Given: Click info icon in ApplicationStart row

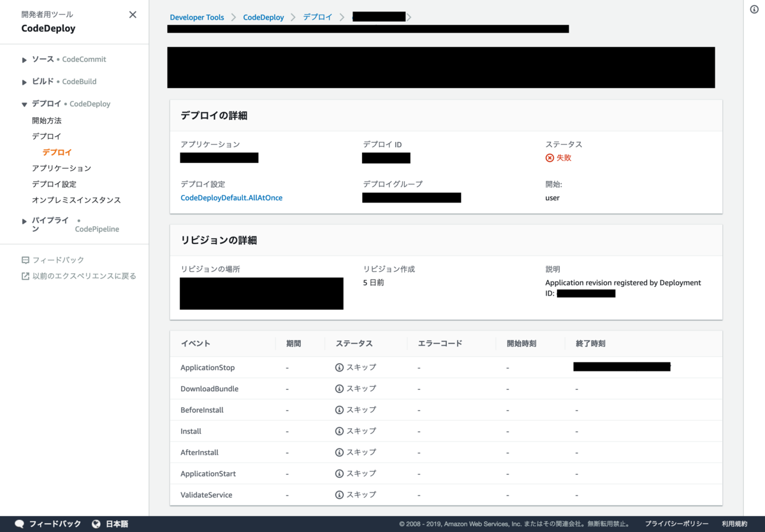Looking at the screenshot, I should click(x=339, y=473).
